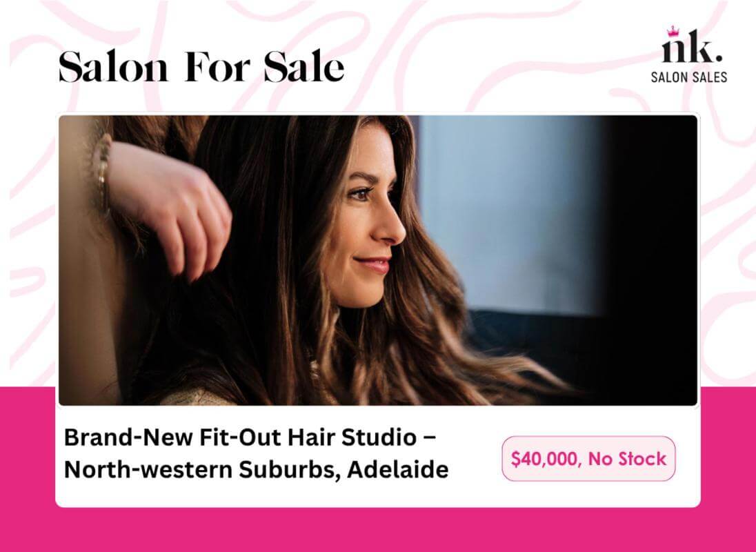Screen dimensions: 756x552
Task: Select the word Adelaide in the listing
Action: [x=398, y=470]
